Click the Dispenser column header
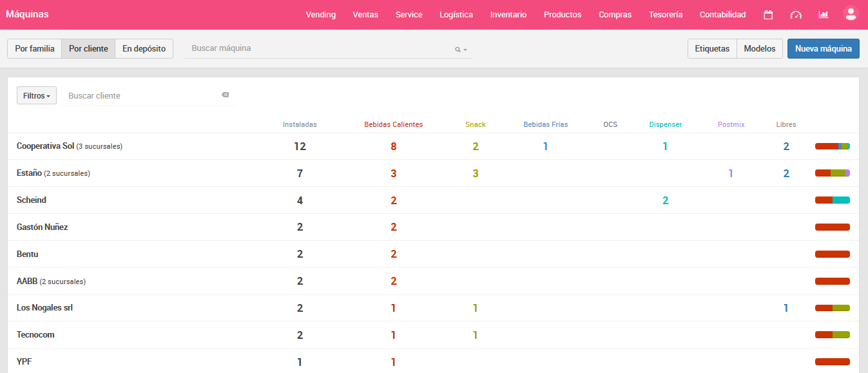 [x=666, y=124]
